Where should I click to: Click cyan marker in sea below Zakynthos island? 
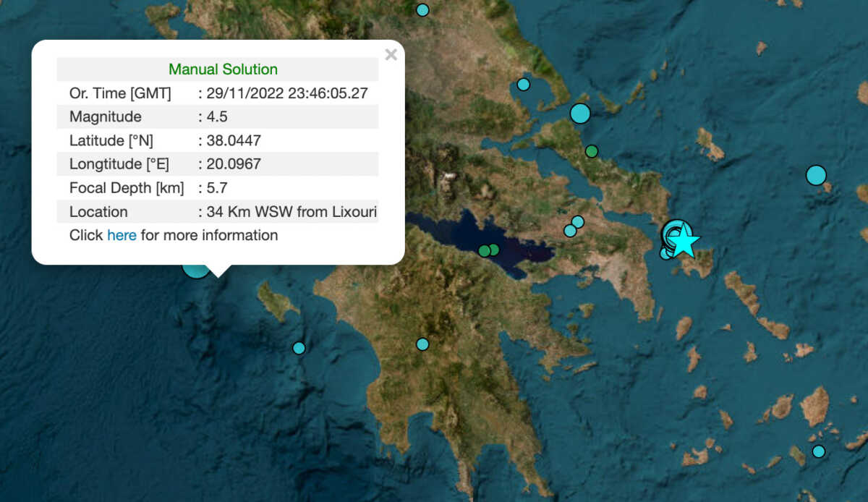(x=299, y=348)
